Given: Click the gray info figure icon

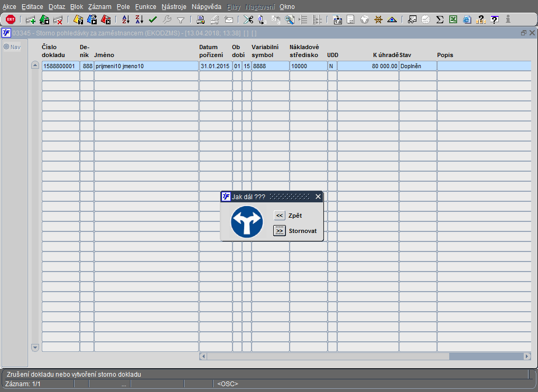Looking at the screenshot, I should coord(508,20).
